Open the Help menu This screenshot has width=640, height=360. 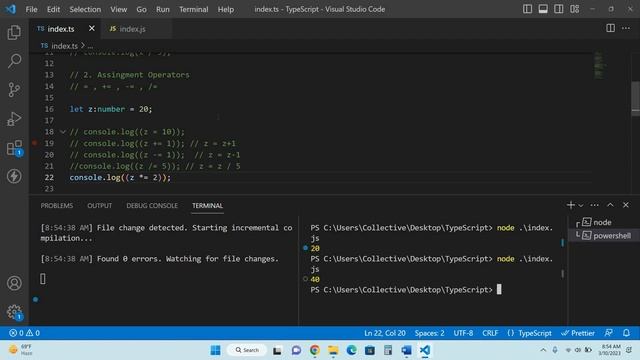[x=225, y=9]
